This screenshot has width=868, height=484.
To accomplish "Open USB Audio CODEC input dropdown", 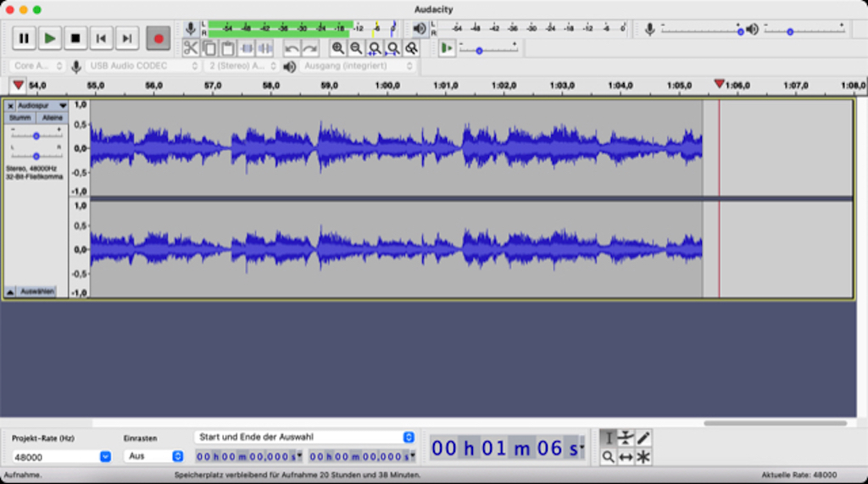I will (x=142, y=66).
